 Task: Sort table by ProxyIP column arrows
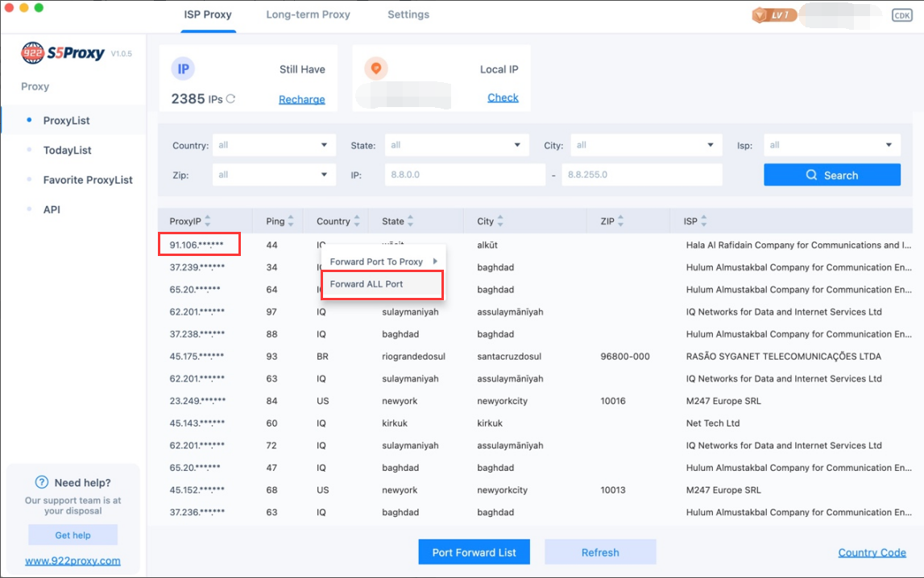[207, 221]
